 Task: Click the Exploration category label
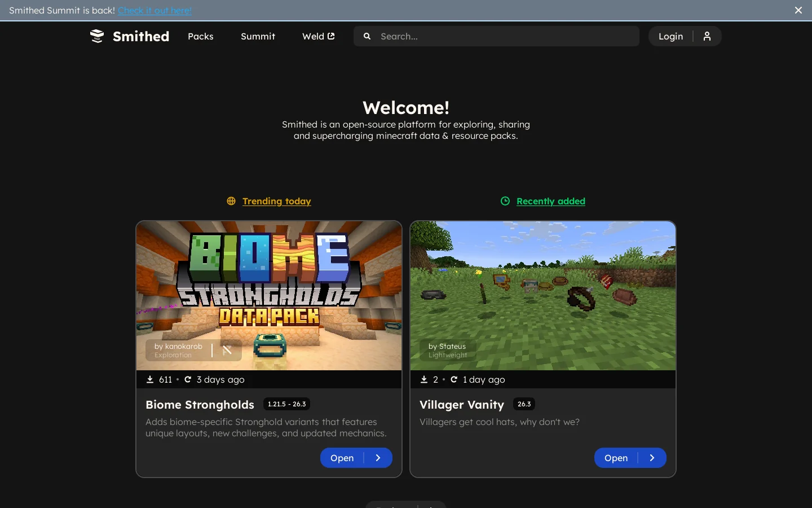(173, 355)
